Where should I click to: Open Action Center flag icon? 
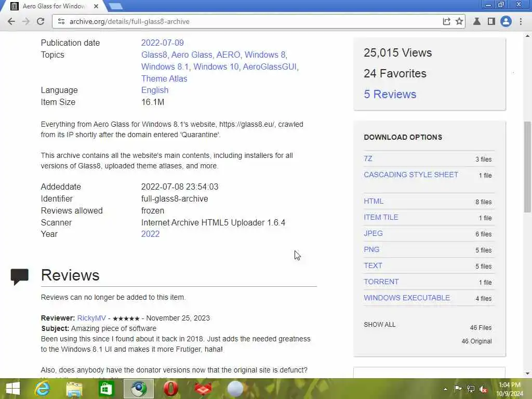(x=458, y=389)
